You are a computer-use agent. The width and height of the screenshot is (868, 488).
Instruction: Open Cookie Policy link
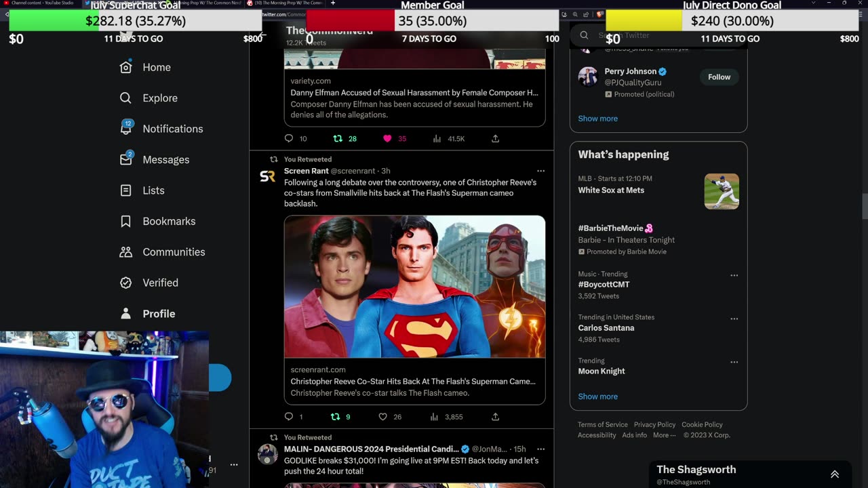tap(702, 424)
